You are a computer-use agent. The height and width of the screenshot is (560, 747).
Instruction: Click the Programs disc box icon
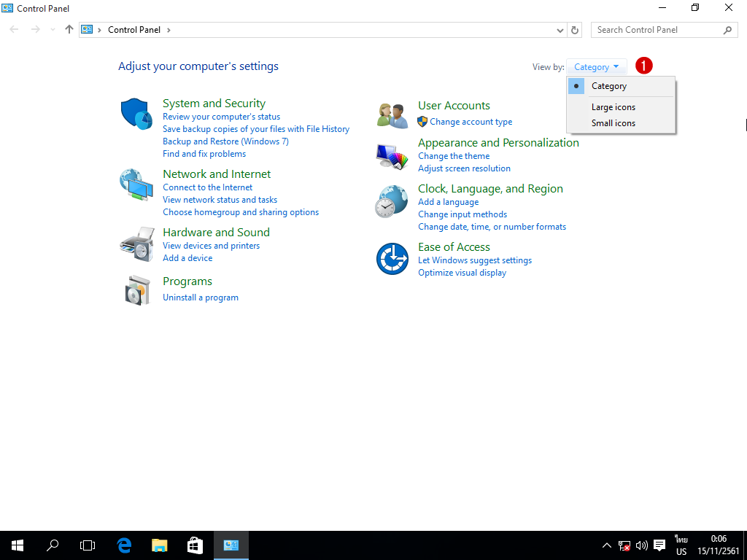pos(136,290)
